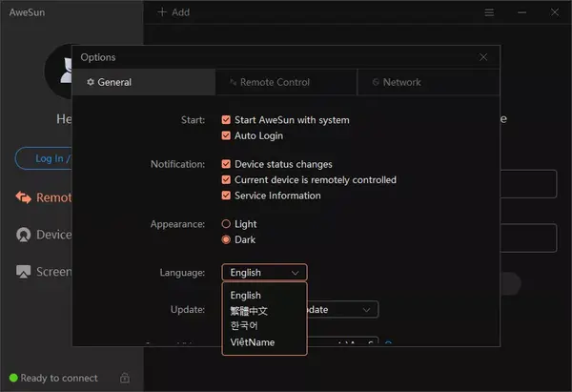This screenshot has height=392, width=572.
Task: Click the hamburger menu icon in title bar
Action: (489, 12)
